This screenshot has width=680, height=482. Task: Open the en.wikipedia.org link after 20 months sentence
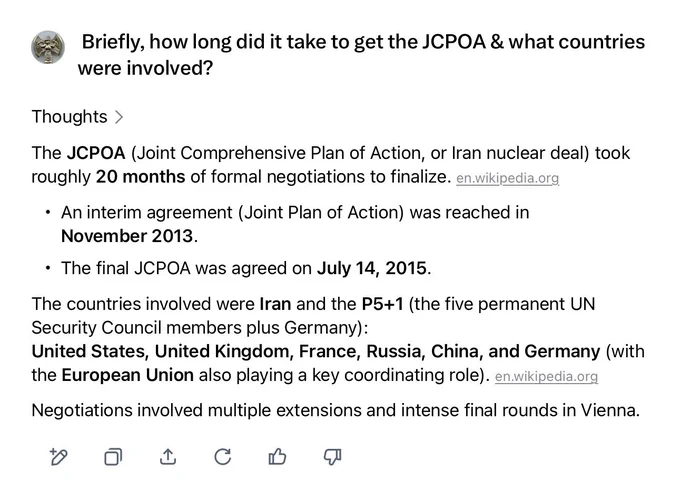[x=507, y=178]
